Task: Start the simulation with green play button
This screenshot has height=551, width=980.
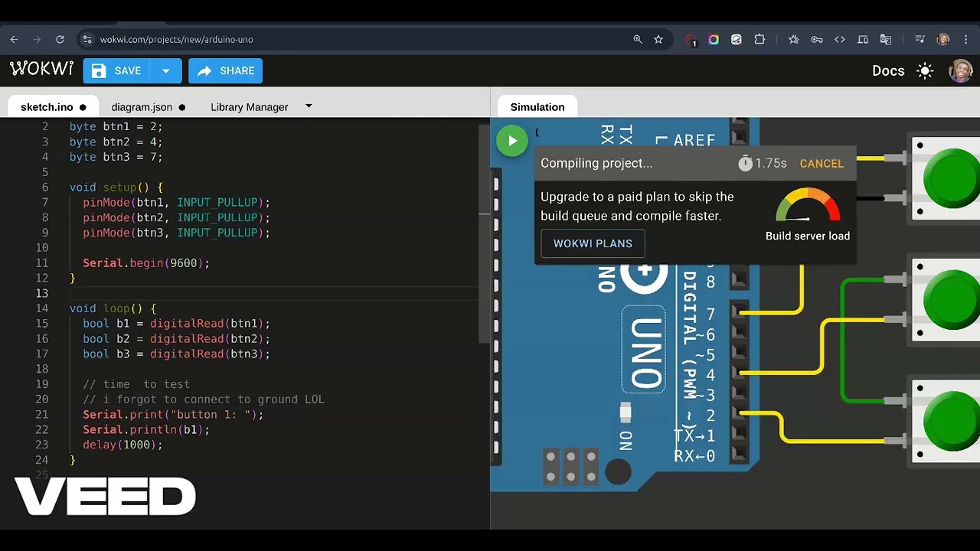Action: point(512,141)
